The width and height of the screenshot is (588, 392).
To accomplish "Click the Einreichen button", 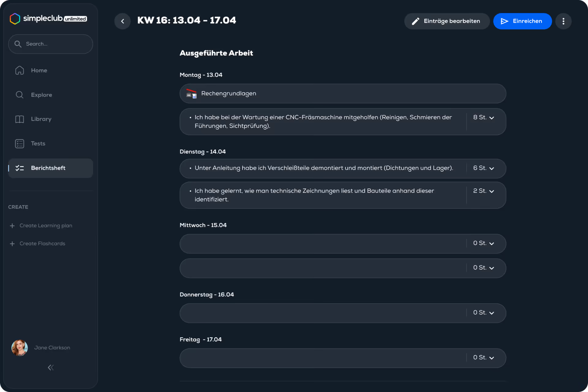I will (x=522, y=21).
